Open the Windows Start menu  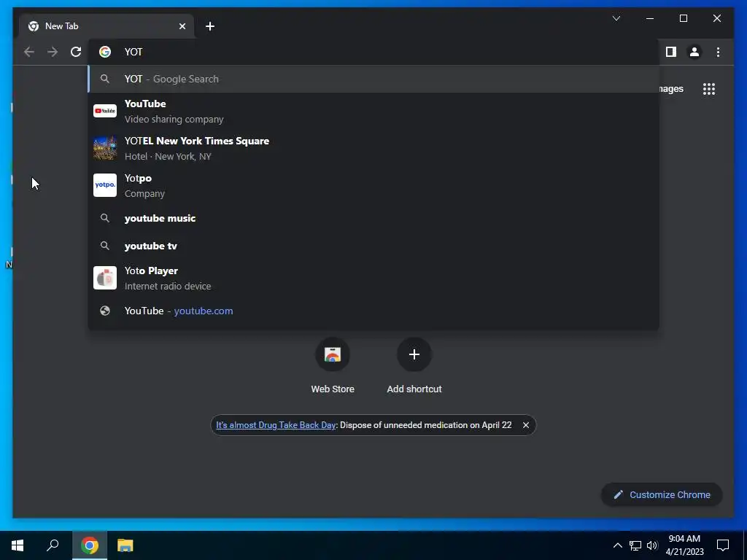point(18,545)
